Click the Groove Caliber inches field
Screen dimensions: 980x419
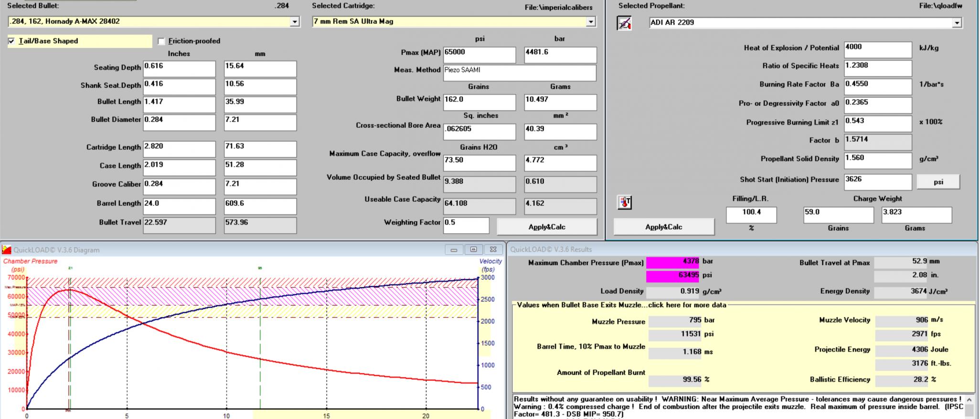coord(180,187)
